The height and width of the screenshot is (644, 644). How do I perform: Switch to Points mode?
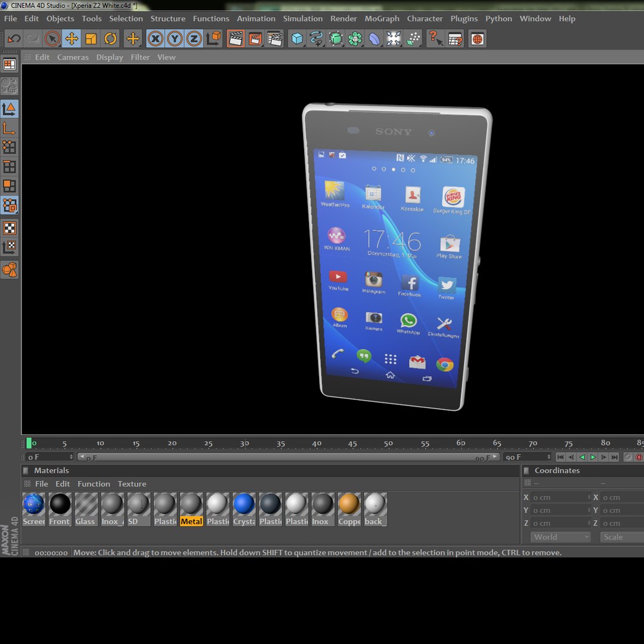click(x=10, y=147)
